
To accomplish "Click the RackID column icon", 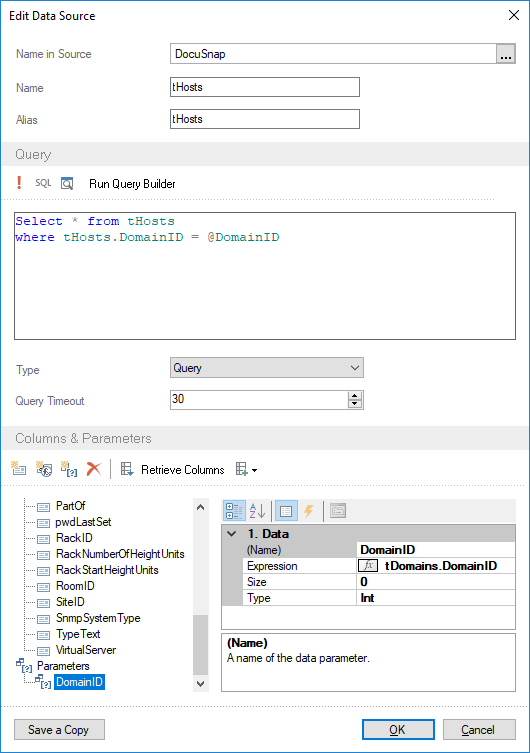I will 44,539.
